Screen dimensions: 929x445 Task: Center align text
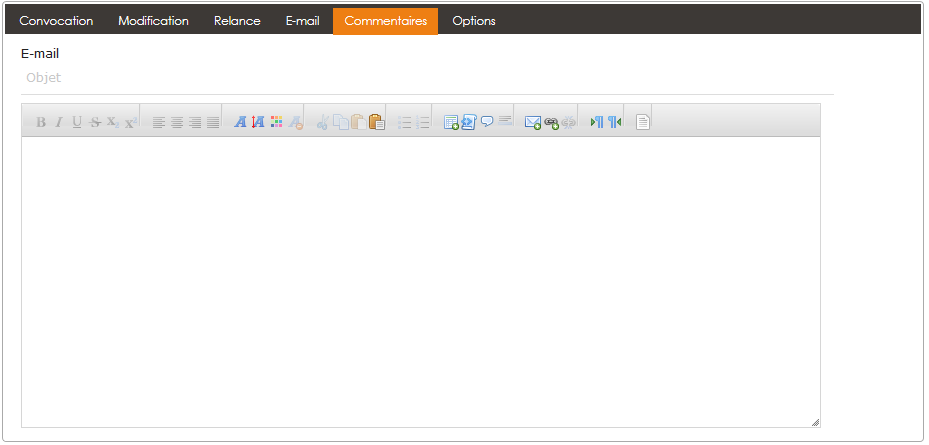click(177, 122)
